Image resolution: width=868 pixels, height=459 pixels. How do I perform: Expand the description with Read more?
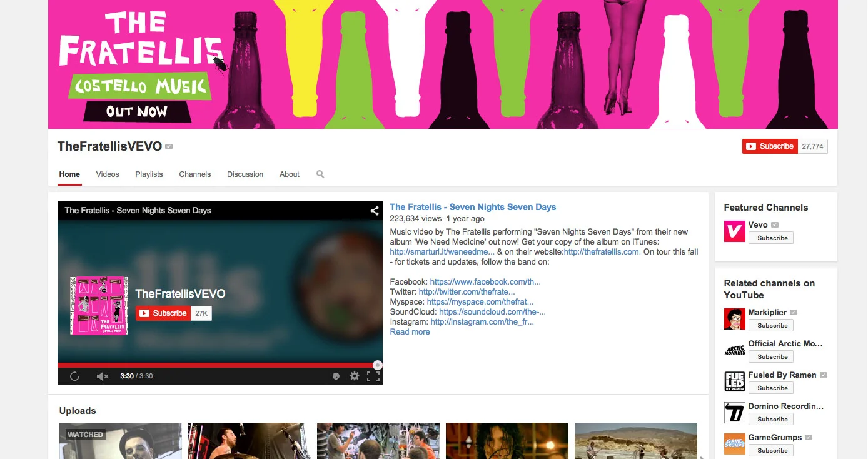tap(410, 332)
